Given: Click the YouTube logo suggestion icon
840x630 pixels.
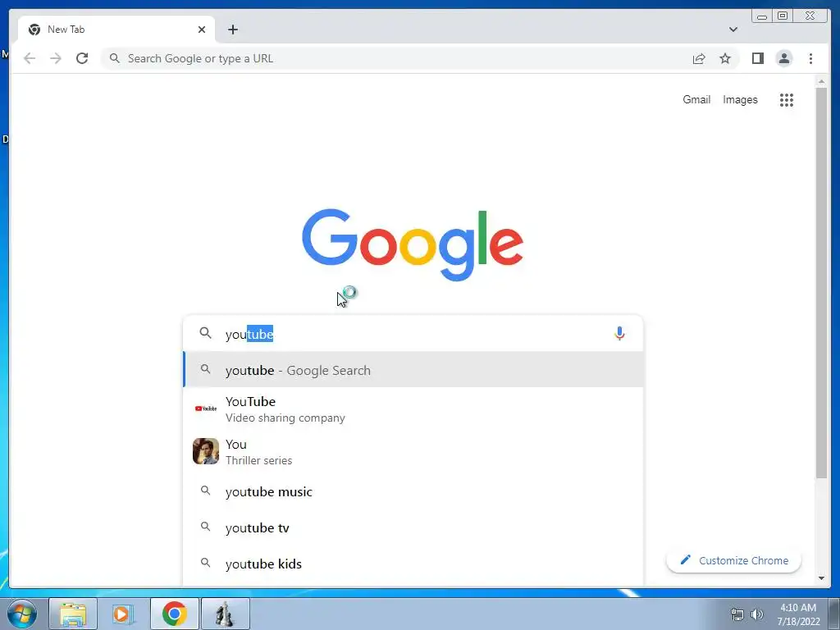Looking at the screenshot, I should point(206,409).
